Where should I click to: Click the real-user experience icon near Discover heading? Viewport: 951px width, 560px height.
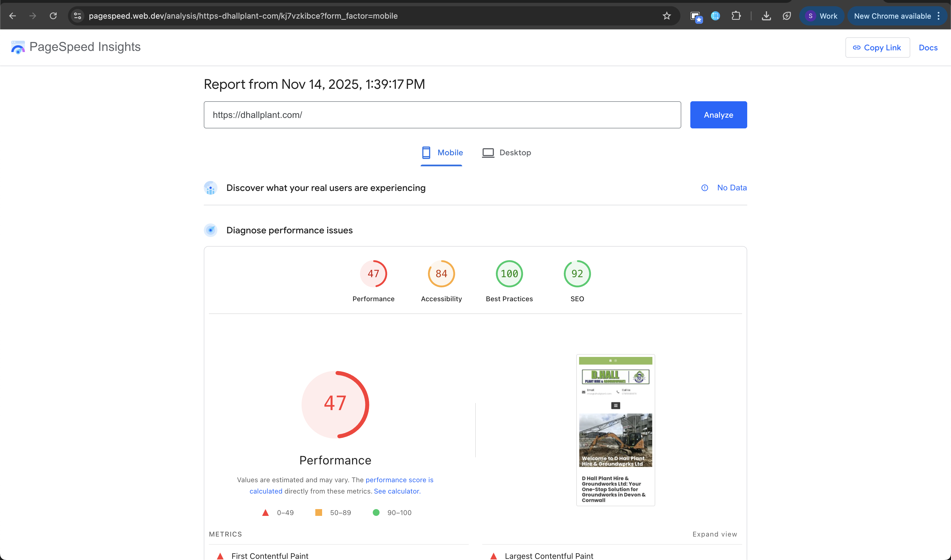pos(210,188)
